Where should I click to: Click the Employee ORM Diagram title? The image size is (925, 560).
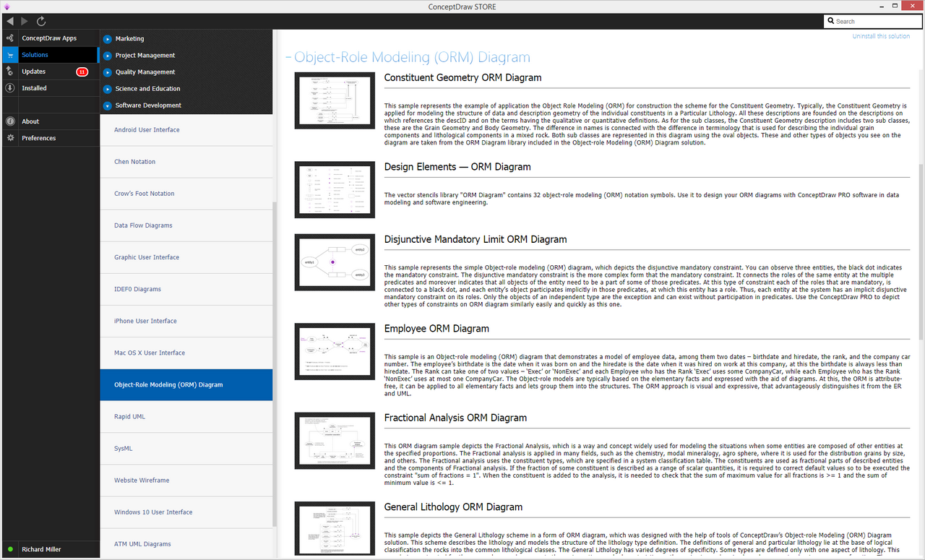tap(436, 329)
